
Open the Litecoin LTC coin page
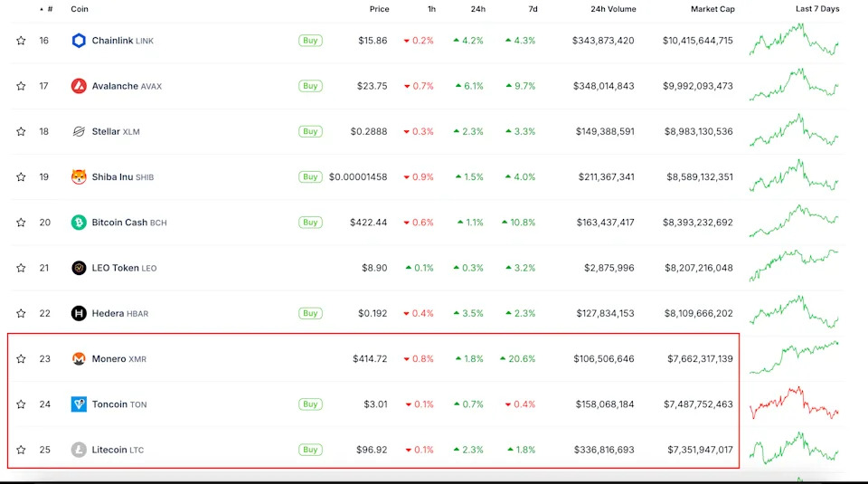click(118, 449)
